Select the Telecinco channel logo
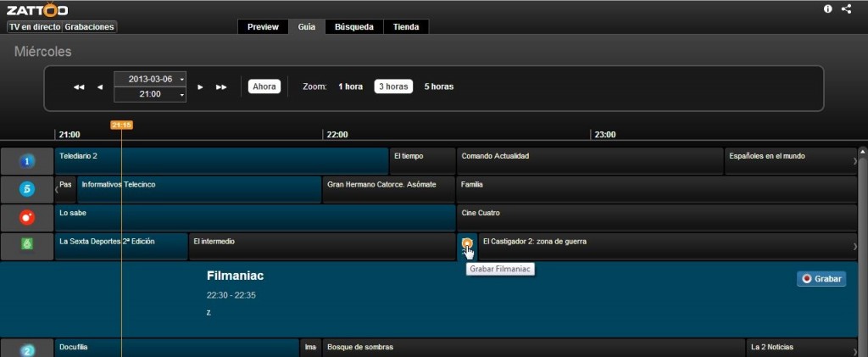868x357 pixels. (27, 189)
